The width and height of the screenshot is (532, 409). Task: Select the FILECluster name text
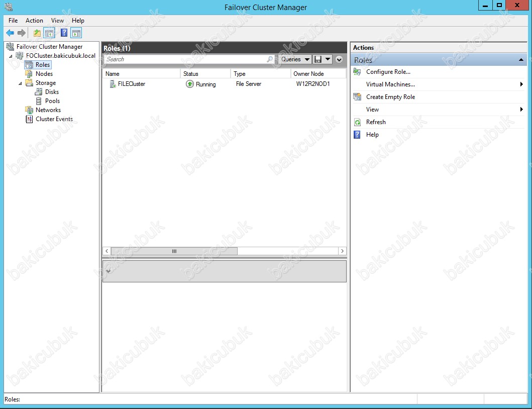(131, 84)
